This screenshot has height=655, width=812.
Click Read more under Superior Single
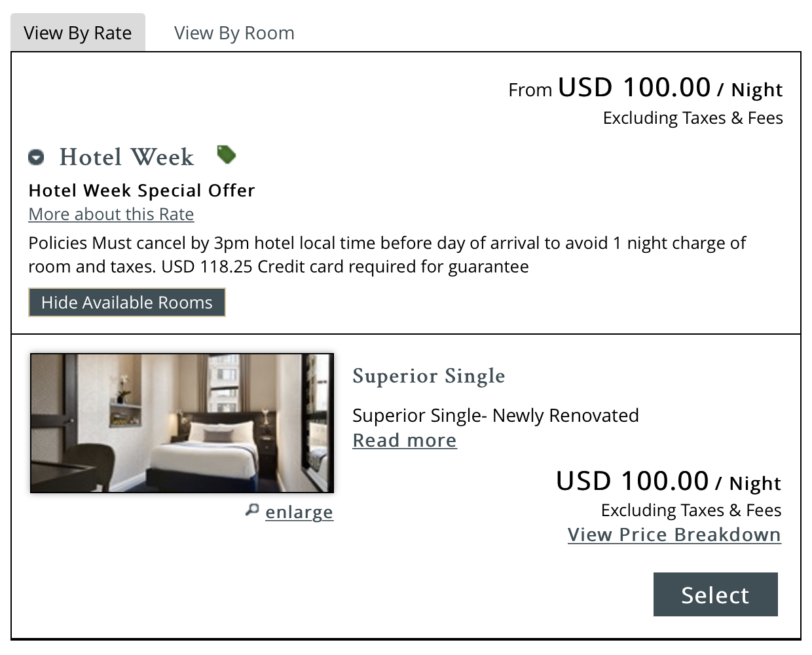[x=404, y=440]
